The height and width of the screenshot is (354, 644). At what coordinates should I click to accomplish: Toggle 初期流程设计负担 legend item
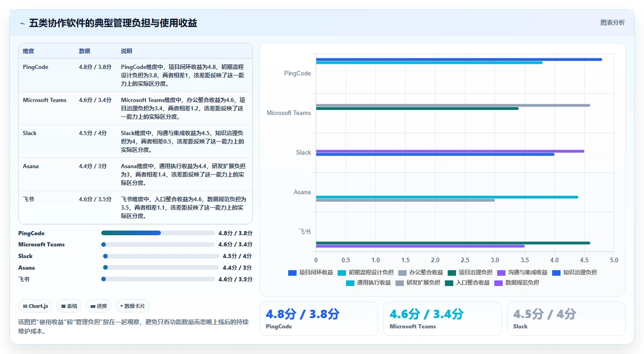pyautogui.click(x=366, y=272)
